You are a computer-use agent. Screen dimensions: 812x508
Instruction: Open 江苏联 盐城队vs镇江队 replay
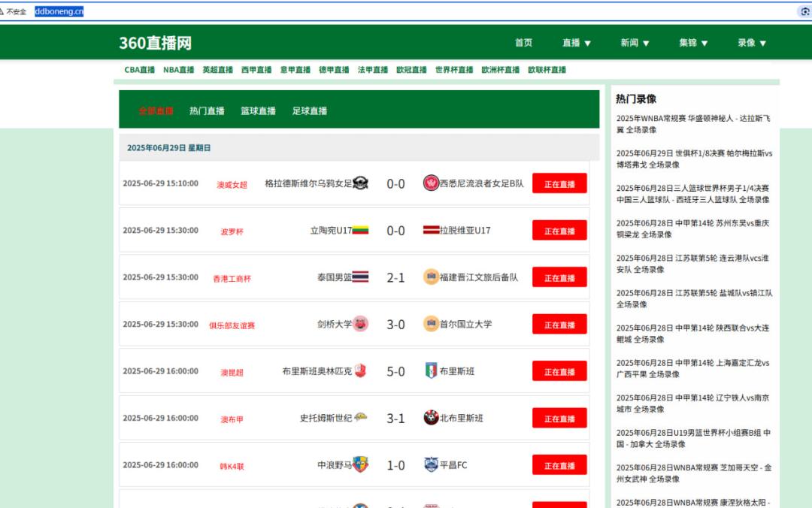[694, 299]
